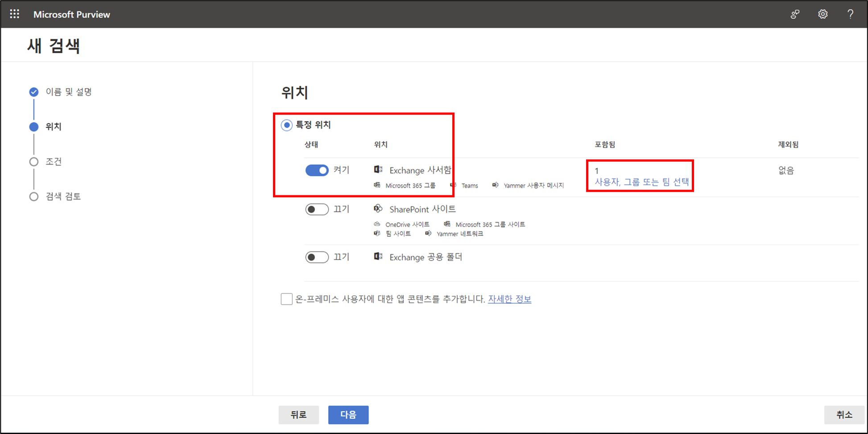This screenshot has width=868, height=434.
Task: Click the Exchange 공용 폴더 label
Action: pos(426,257)
